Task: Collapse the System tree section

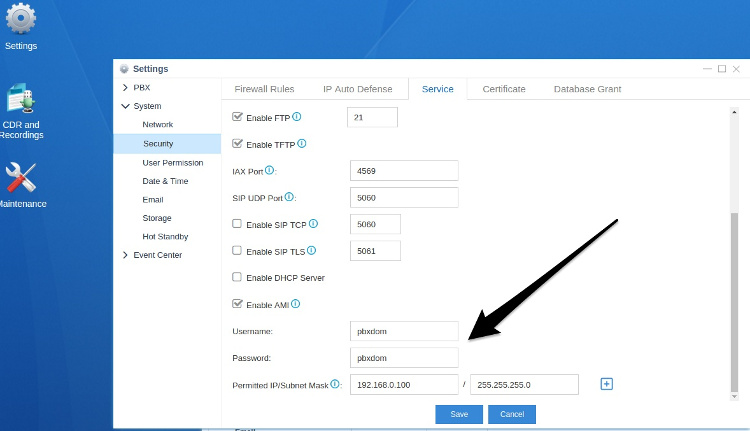Action: pos(124,106)
